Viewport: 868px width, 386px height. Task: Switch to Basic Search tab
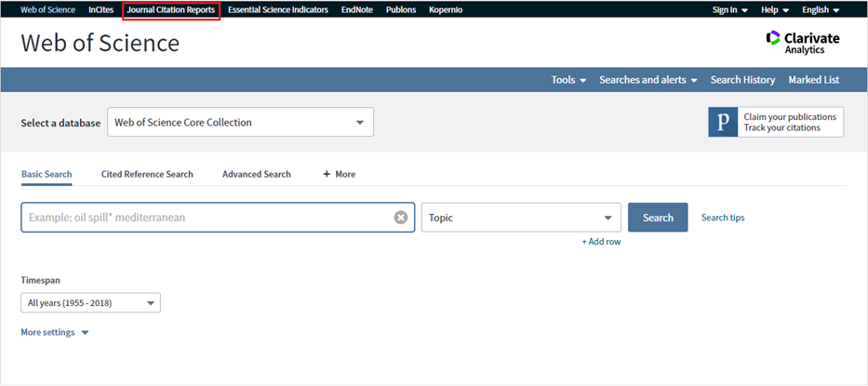point(47,174)
